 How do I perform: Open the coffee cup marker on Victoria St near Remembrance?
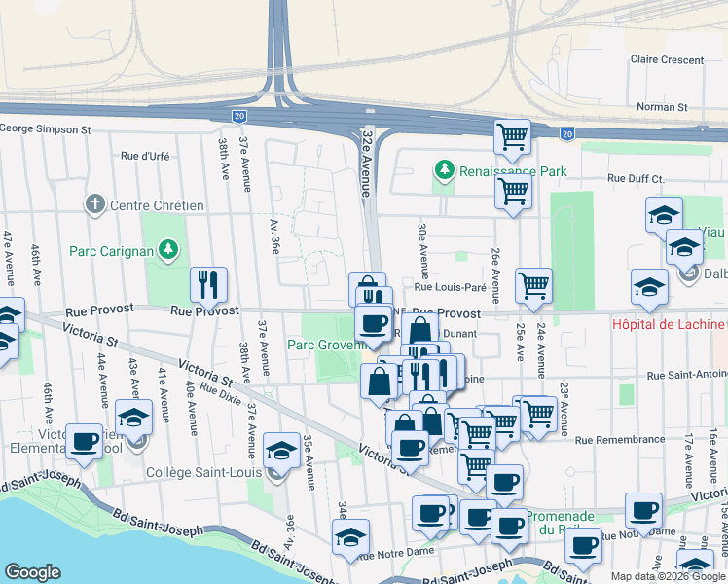point(410,450)
